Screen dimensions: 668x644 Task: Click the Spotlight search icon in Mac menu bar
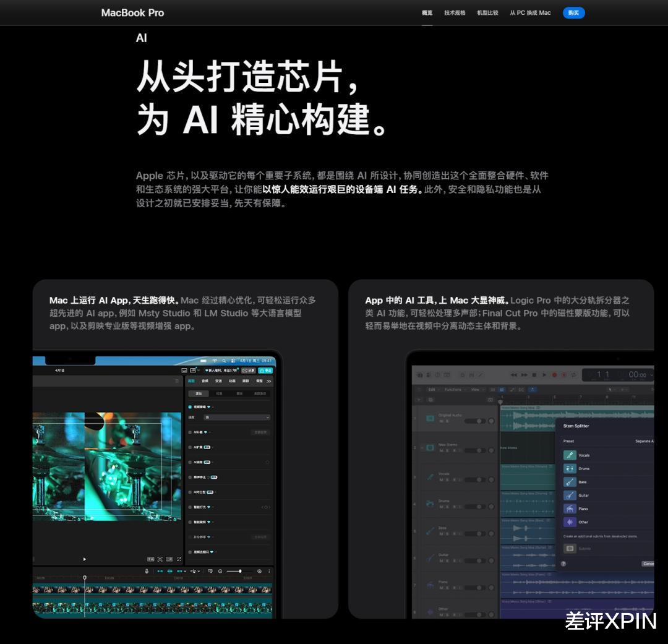(224, 361)
